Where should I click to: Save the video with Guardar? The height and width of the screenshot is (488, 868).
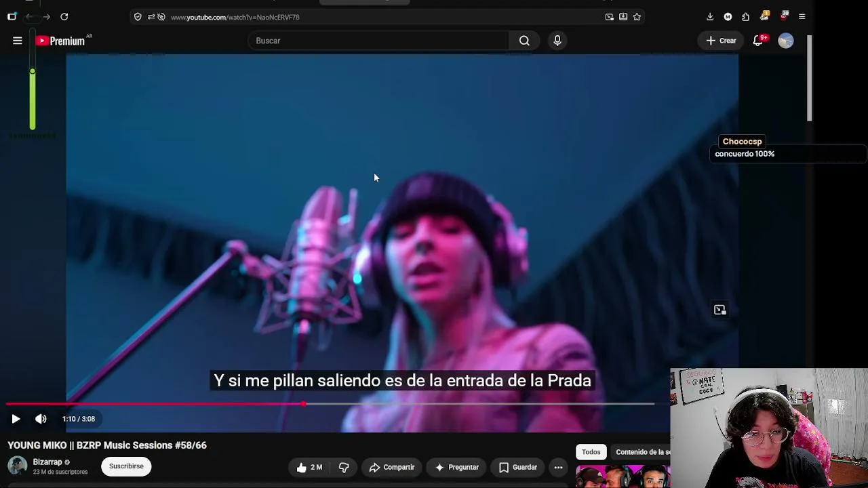tap(518, 467)
